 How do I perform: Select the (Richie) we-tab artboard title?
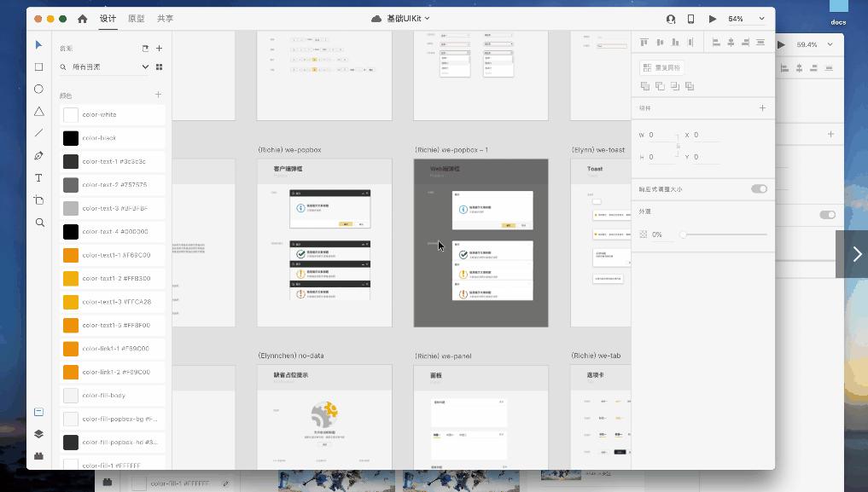(596, 356)
